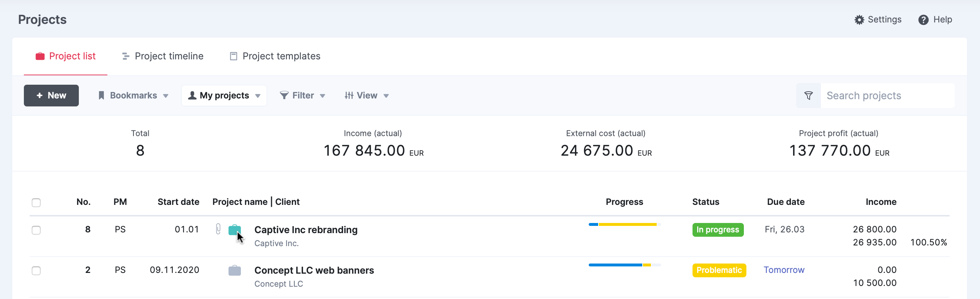Click the progress bar of Concept LLC web banners
Screen dimensions: 980x299
coord(624,265)
